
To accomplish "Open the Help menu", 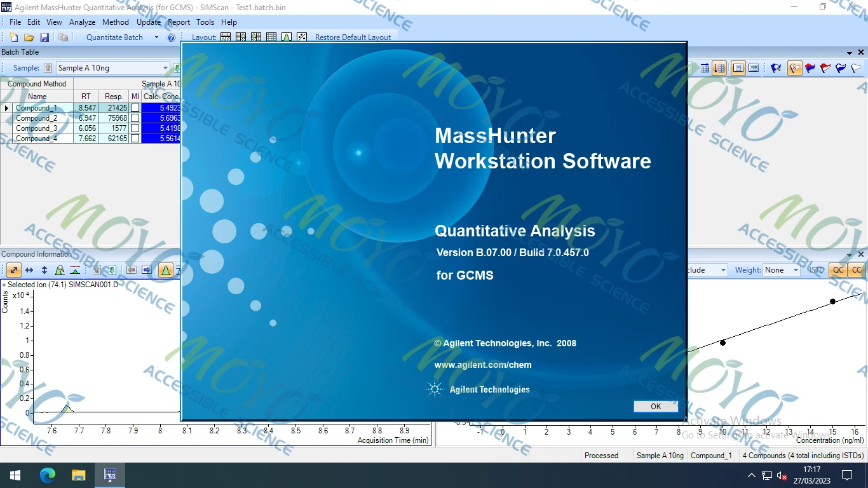I will click(x=229, y=22).
